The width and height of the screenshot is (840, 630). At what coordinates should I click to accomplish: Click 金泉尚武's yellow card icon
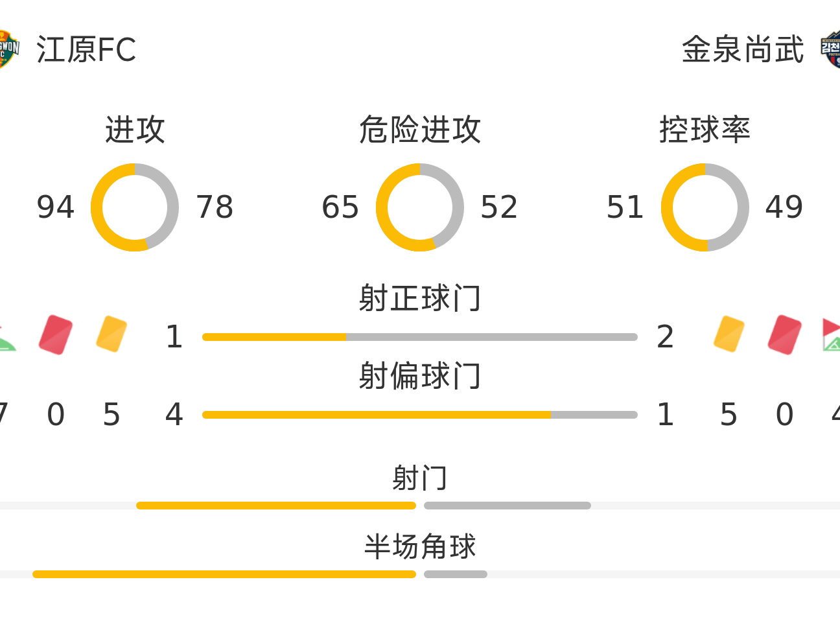[x=729, y=334]
